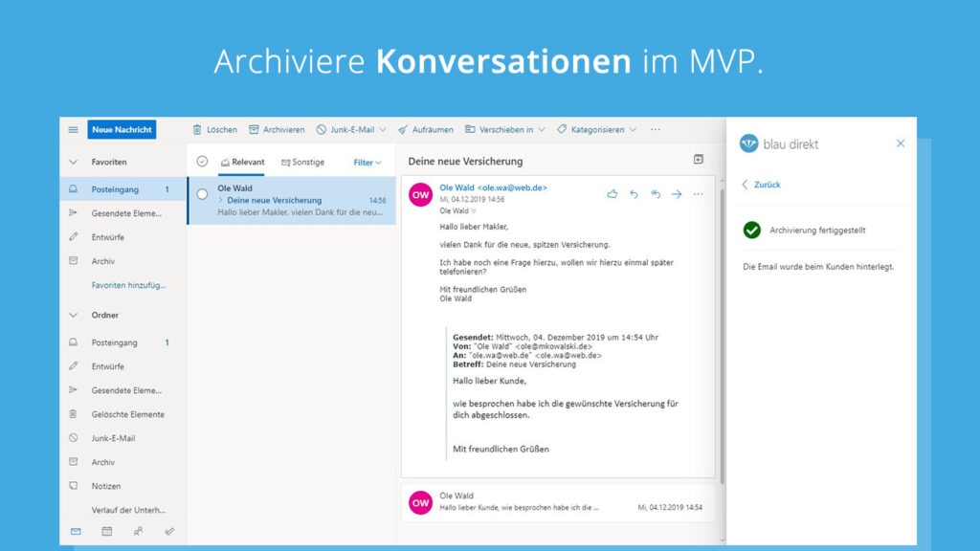The width and height of the screenshot is (980, 551).
Task: Go back using the Zurück link in blau direkt
Action: (766, 185)
